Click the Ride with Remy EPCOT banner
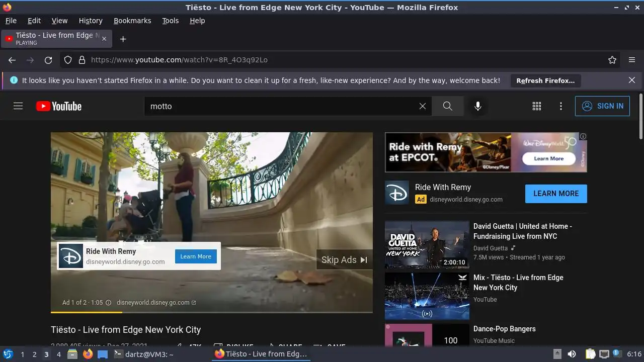644x362 pixels. [x=486, y=152]
